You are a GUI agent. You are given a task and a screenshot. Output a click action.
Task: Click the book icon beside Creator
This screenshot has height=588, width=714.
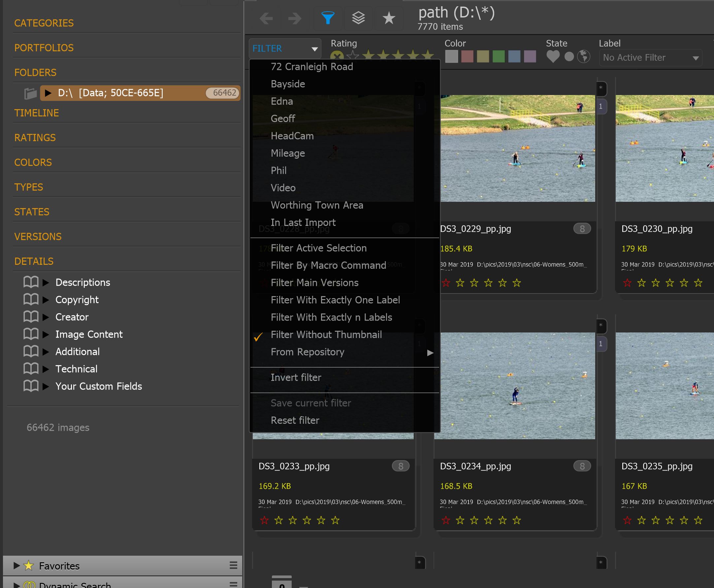click(x=31, y=317)
